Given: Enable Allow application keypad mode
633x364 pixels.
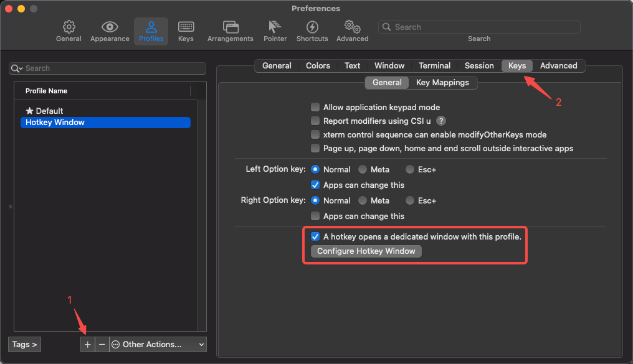Looking at the screenshot, I should pyautogui.click(x=316, y=108).
